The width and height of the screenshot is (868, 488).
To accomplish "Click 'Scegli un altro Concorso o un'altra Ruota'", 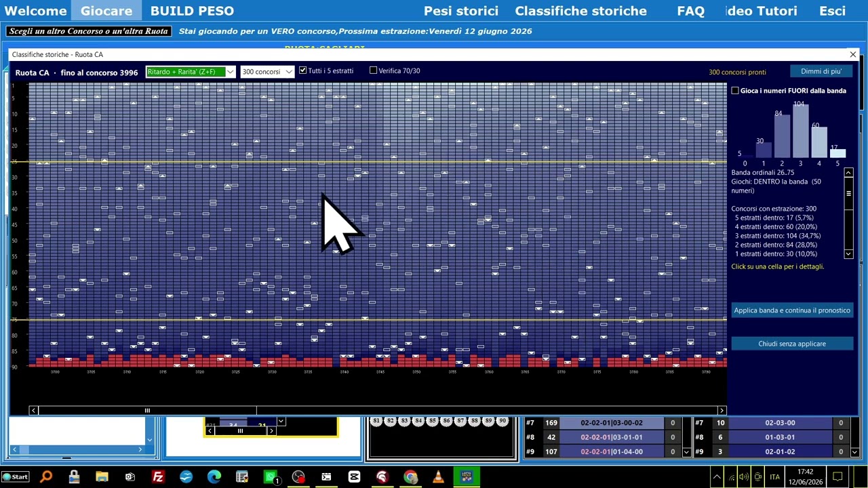I will click(x=89, y=31).
